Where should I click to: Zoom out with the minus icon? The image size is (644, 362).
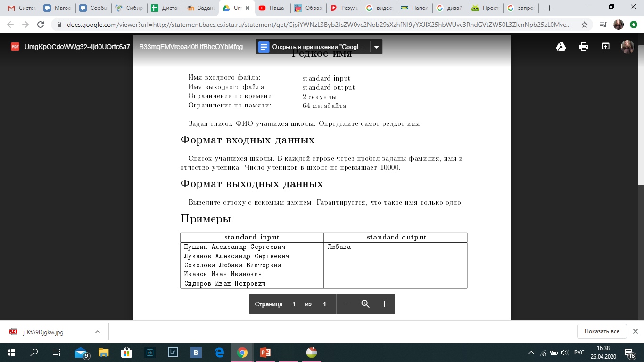(347, 304)
